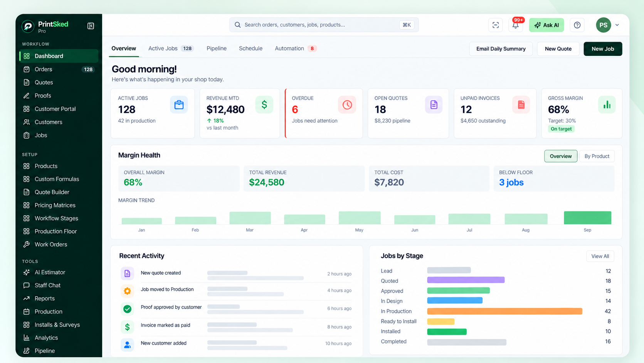
Task: Go to Quotes in the sidebar
Action: [59, 83]
